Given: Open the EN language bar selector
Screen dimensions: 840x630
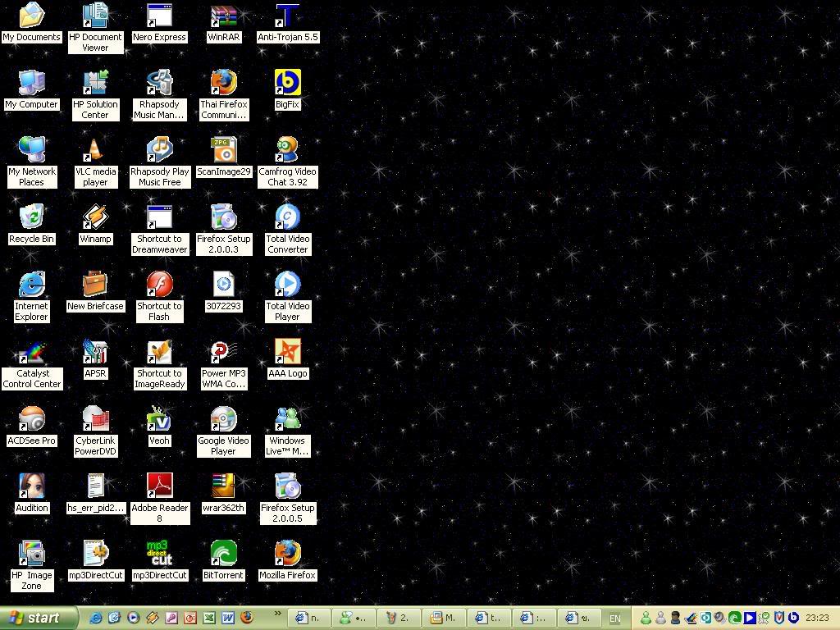Looking at the screenshot, I should tap(614, 619).
